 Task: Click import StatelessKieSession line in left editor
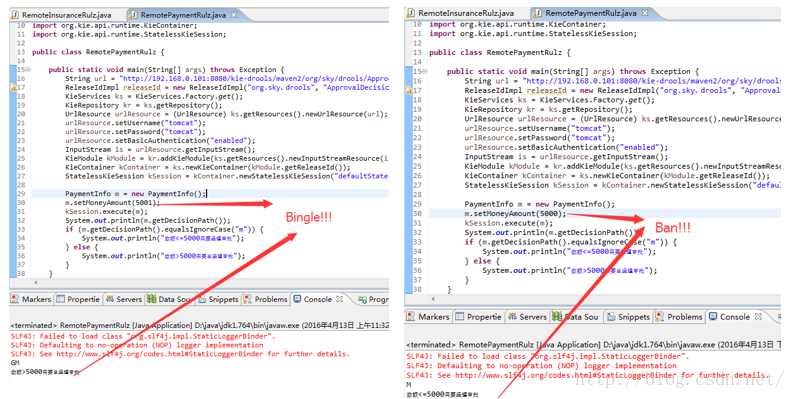click(x=129, y=34)
